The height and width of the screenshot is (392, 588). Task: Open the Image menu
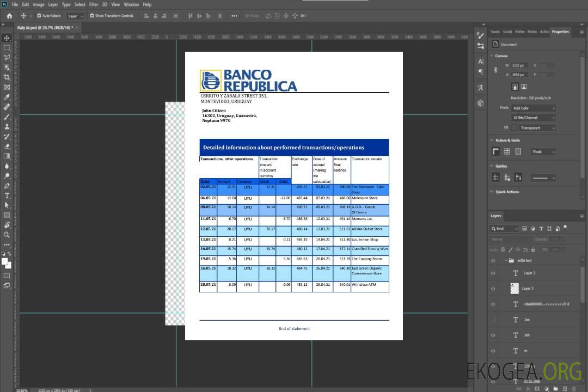click(38, 4)
